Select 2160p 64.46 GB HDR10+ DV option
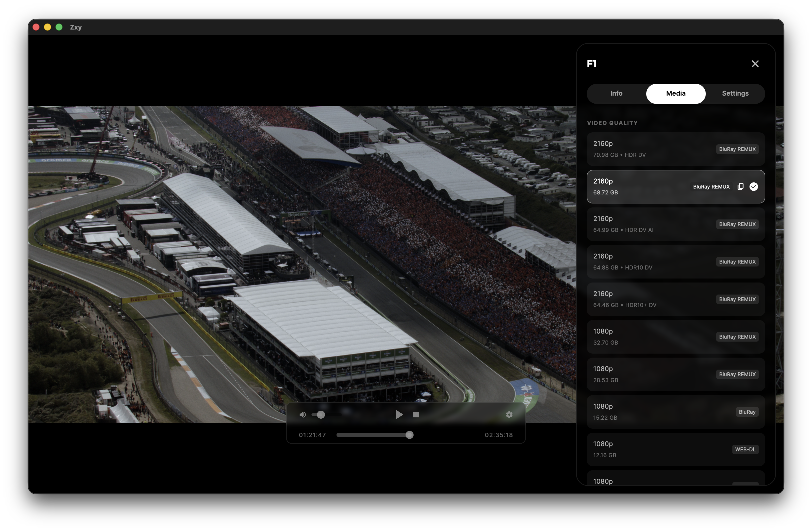812x531 pixels. (x=675, y=300)
